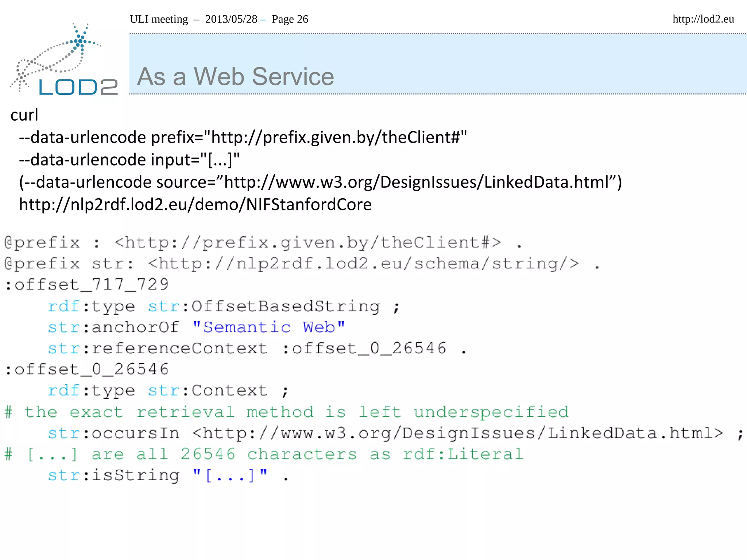This screenshot has height=560, width=747.
Task: Click the nlp2rdf schema string URI
Action: click(363, 264)
